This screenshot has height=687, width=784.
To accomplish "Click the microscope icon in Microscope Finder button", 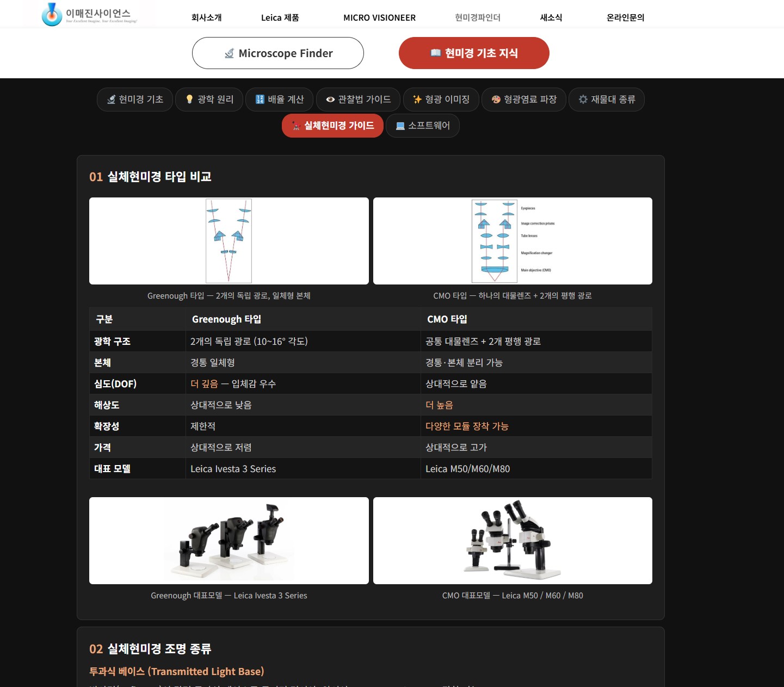I will (x=230, y=53).
